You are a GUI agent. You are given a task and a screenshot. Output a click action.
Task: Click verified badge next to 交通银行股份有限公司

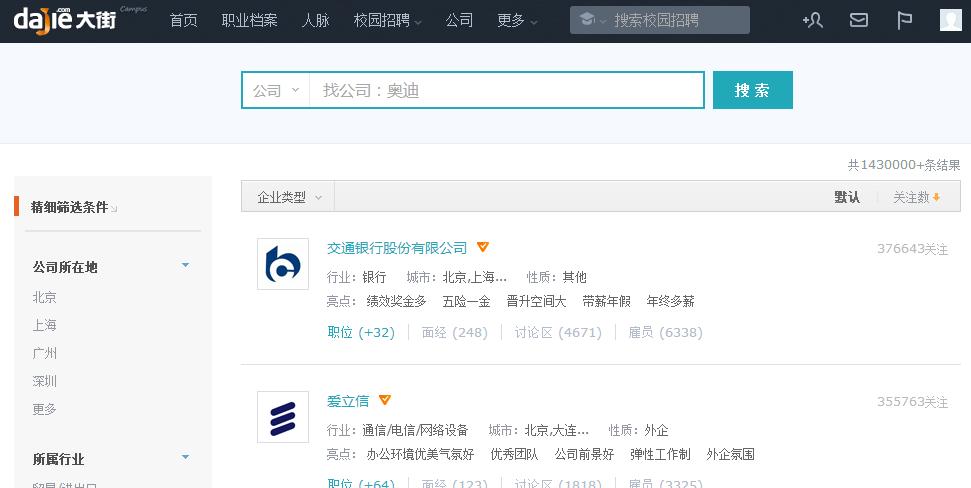(483, 247)
